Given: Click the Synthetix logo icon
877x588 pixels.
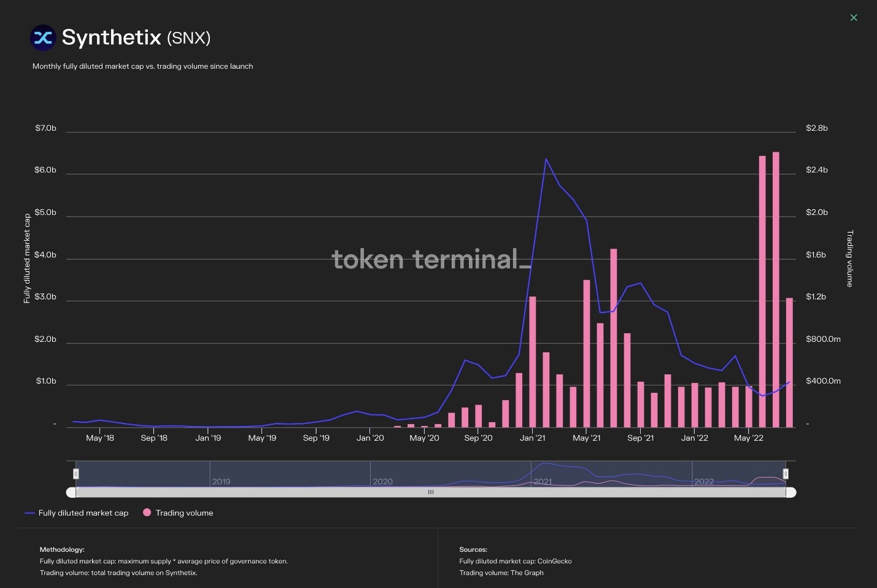Looking at the screenshot, I should [x=43, y=38].
